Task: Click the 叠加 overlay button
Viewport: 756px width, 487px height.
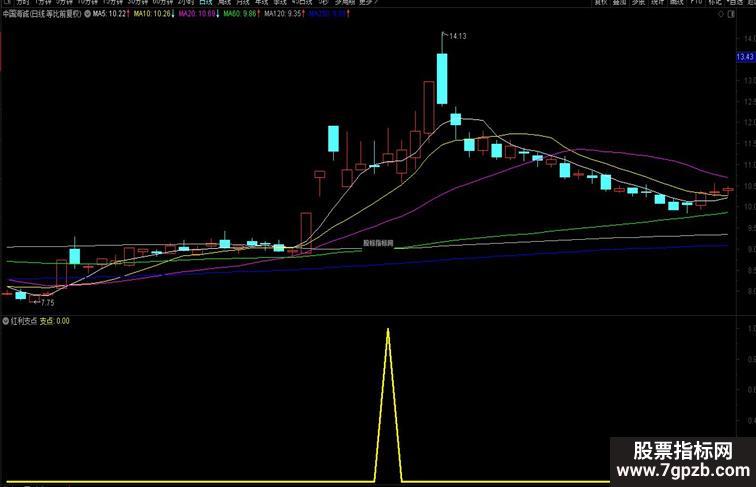Action: (619, 2)
